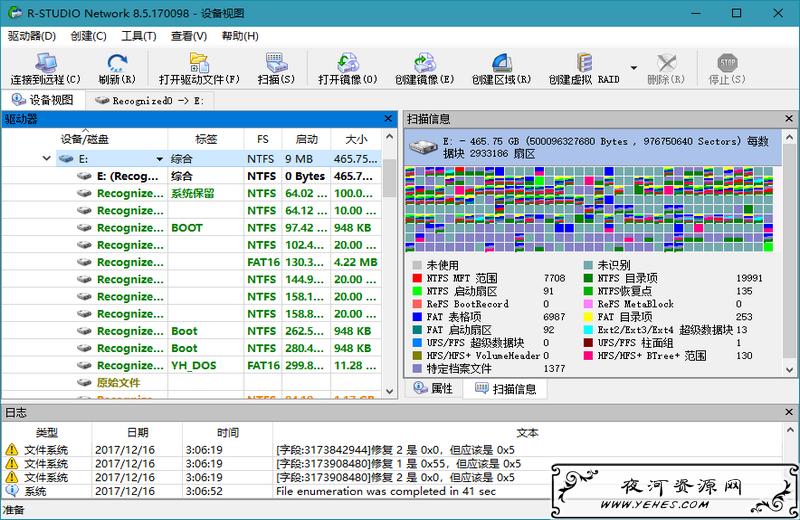
Task: Click drive icon of E: root row
Action: 66,159
